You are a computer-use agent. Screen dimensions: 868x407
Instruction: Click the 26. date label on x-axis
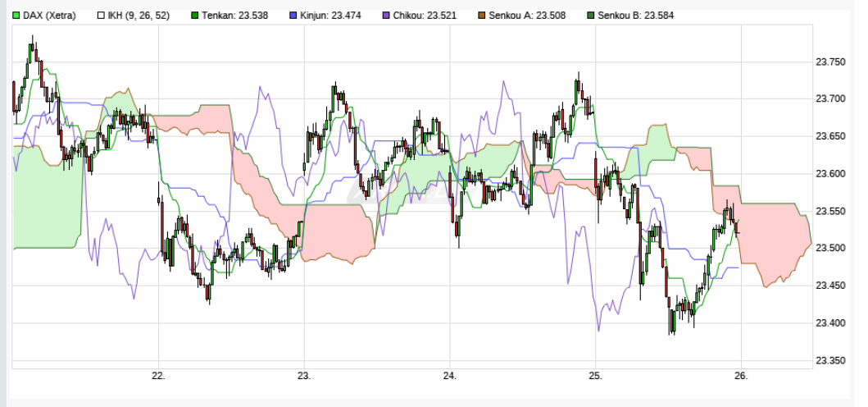pyautogui.click(x=741, y=376)
